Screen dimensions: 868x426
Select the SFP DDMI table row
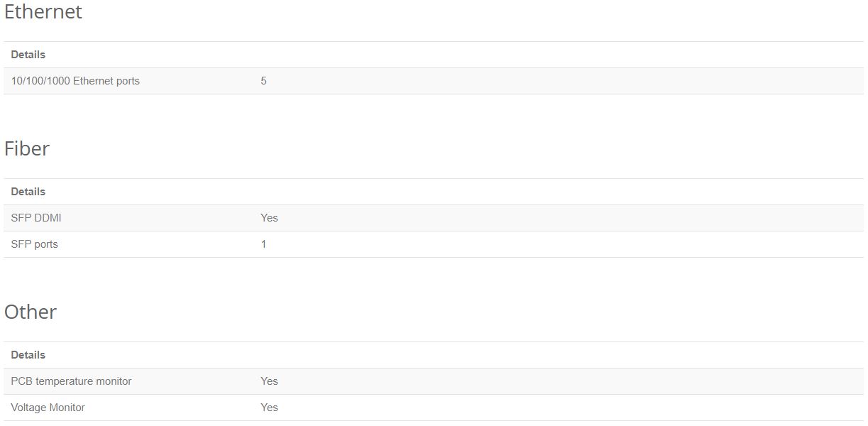[x=434, y=218]
